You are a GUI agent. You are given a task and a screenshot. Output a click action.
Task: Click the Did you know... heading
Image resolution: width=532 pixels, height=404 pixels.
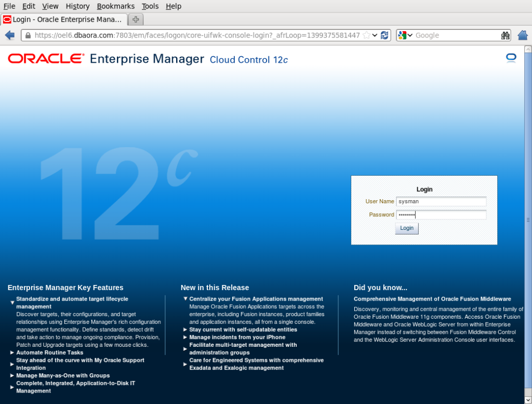380,288
